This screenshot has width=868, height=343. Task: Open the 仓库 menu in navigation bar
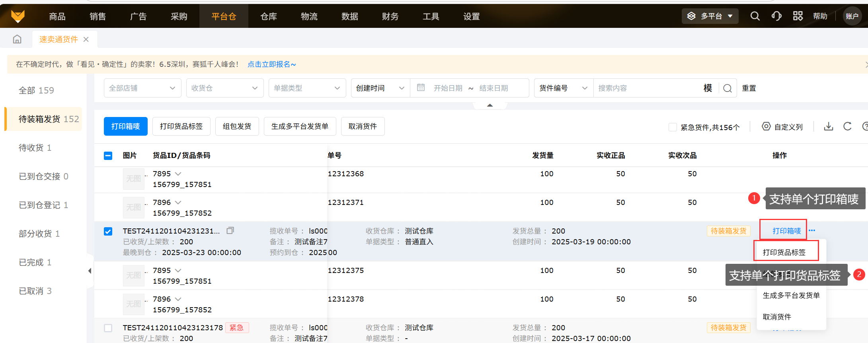tap(268, 16)
